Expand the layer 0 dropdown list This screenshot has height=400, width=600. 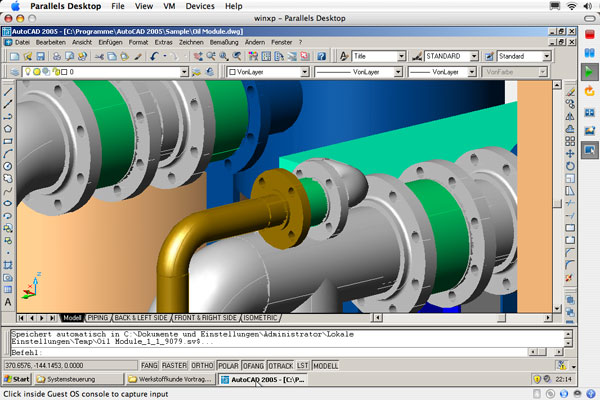pos(184,72)
